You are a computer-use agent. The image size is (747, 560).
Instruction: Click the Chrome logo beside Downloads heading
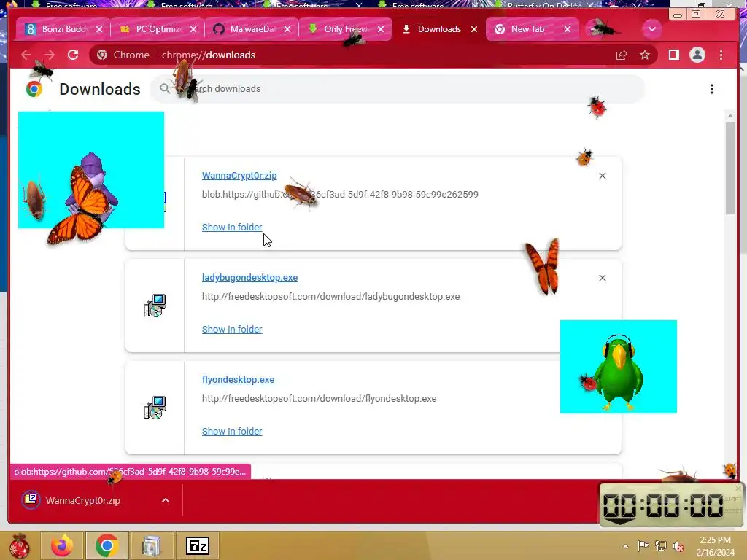click(34, 89)
